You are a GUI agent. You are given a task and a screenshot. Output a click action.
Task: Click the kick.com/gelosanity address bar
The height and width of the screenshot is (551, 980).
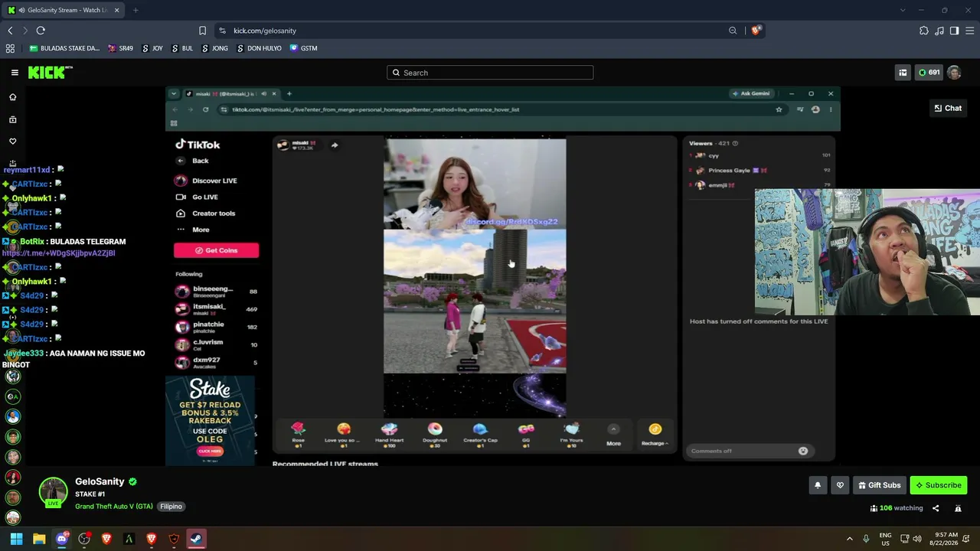pos(265,31)
